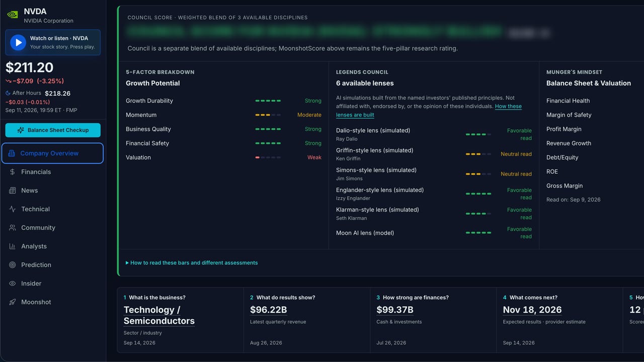This screenshot has width=644, height=362.
Task: Open the News section
Action: (53, 191)
